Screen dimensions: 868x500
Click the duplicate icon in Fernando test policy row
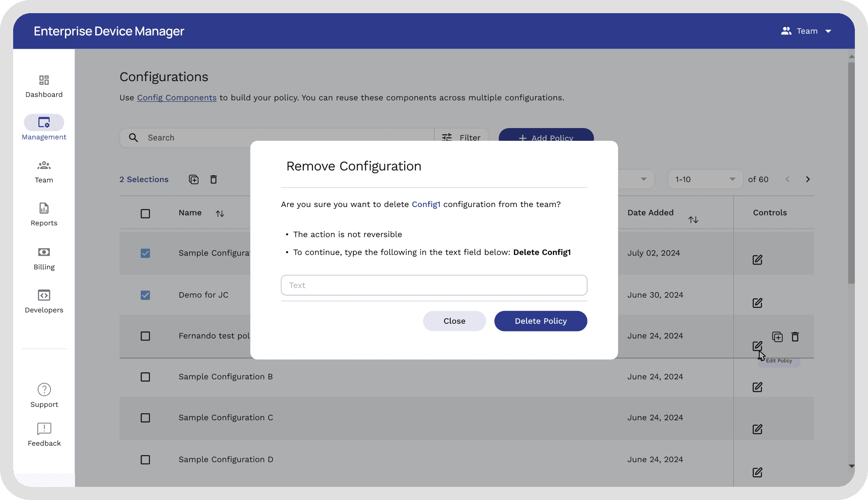point(777,337)
